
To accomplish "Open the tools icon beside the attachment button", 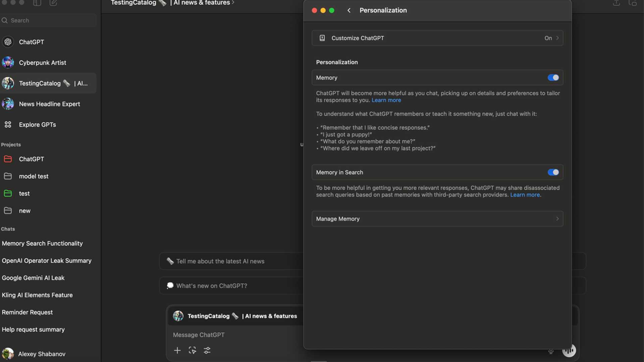I will [207, 350].
